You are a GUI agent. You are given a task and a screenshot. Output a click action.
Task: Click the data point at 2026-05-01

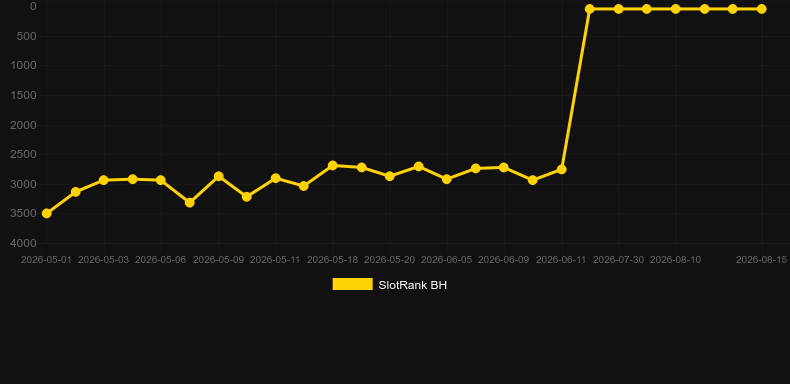coord(46,214)
